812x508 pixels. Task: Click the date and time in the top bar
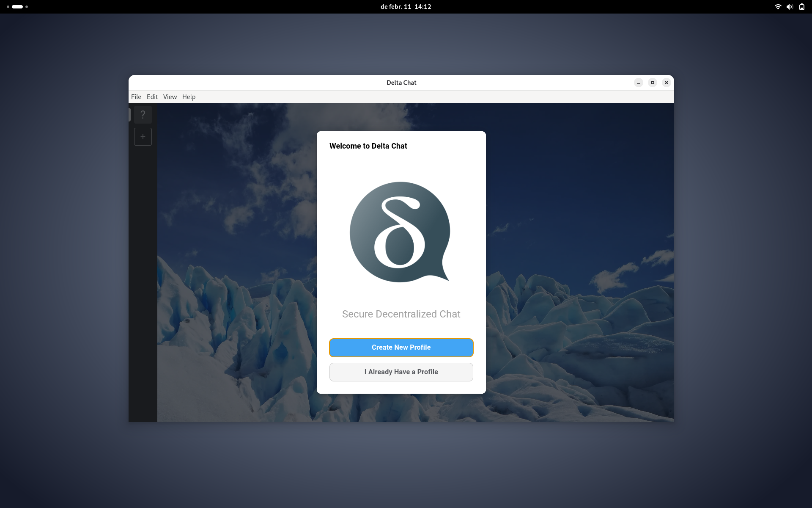click(x=406, y=6)
